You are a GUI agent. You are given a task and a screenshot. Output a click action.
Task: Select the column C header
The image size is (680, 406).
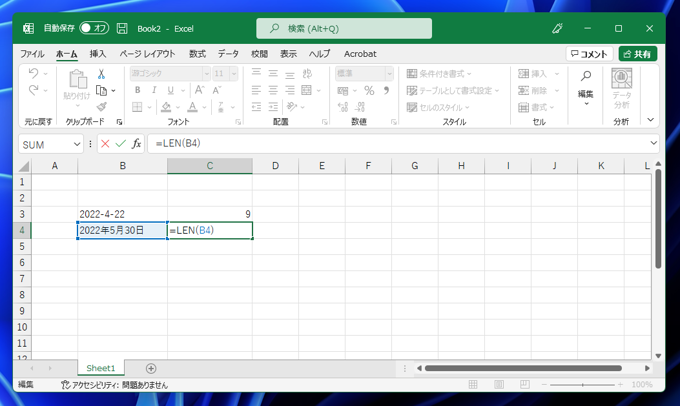(x=210, y=166)
